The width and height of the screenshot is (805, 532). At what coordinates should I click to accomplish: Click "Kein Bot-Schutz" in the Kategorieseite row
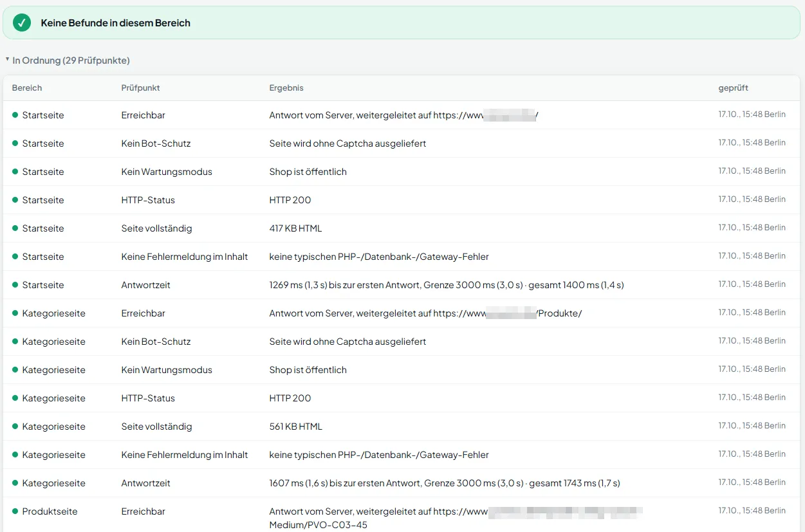(156, 342)
